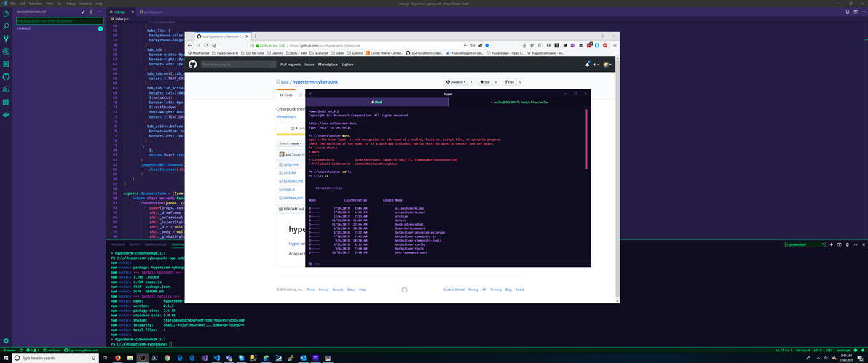The width and height of the screenshot is (868, 363).
Task: Toggle the Firefox bookmark star in the address bar
Action: click(487, 45)
